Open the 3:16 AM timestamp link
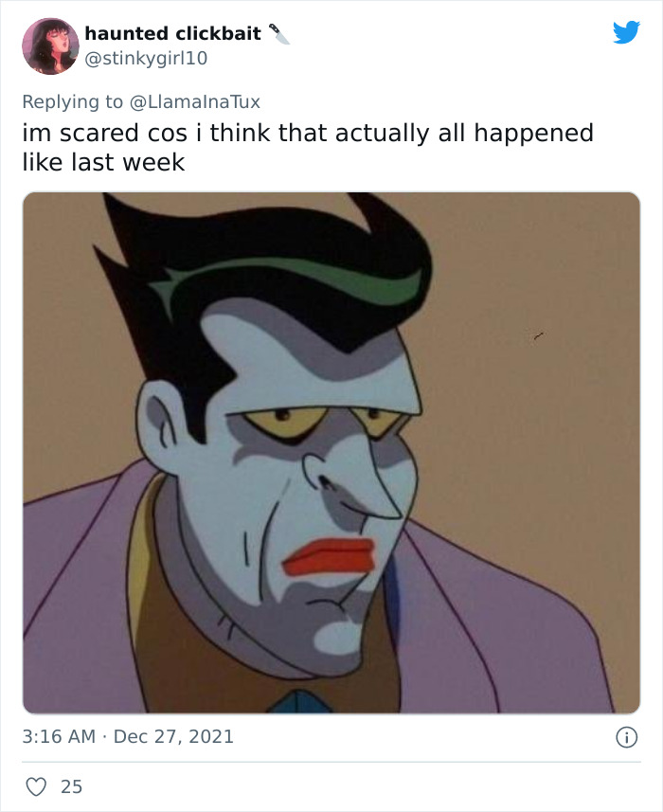This screenshot has height=812, width=663. [59, 736]
